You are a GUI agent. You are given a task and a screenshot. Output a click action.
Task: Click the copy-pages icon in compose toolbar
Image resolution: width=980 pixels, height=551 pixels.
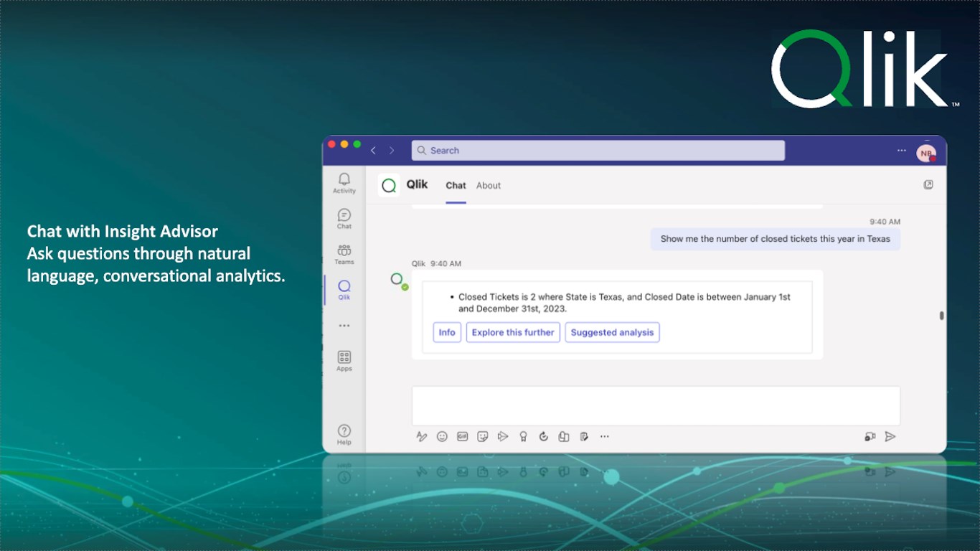[564, 436]
